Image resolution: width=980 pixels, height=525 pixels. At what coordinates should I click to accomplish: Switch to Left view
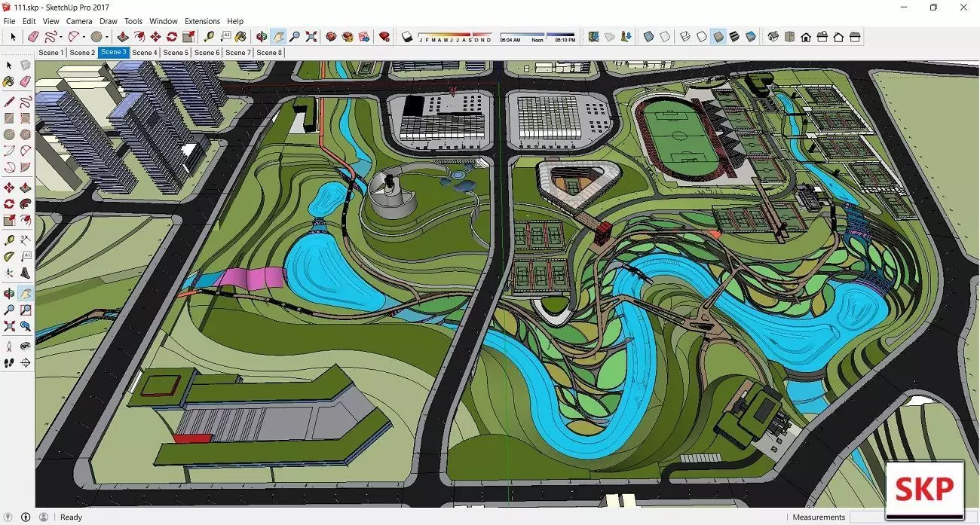pyautogui.click(x=855, y=36)
